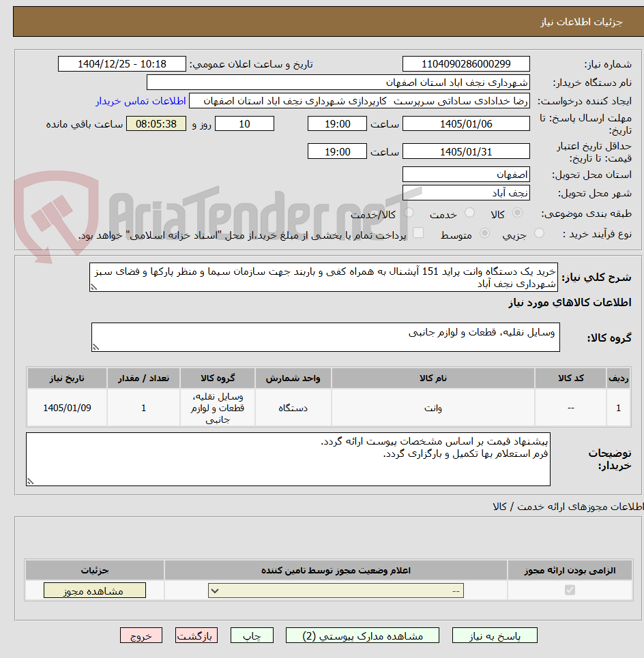Open the اعلام وضعیت مجوز dropdown
Viewport: 644px width, 658px height.
click(x=336, y=591)
